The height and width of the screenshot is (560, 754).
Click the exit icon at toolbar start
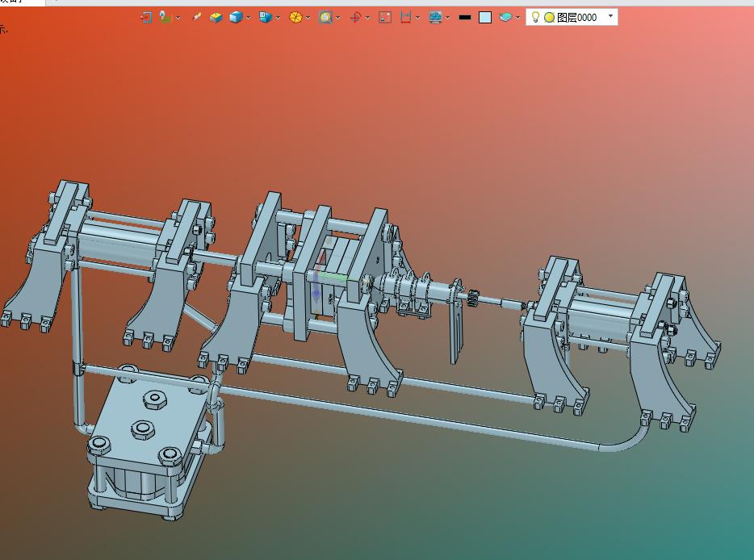(145, 18)
